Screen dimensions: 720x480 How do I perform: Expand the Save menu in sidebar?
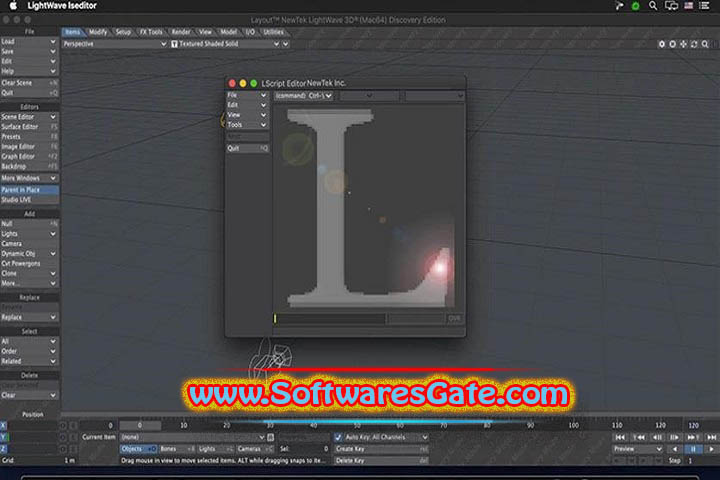[x=29, y=51]
